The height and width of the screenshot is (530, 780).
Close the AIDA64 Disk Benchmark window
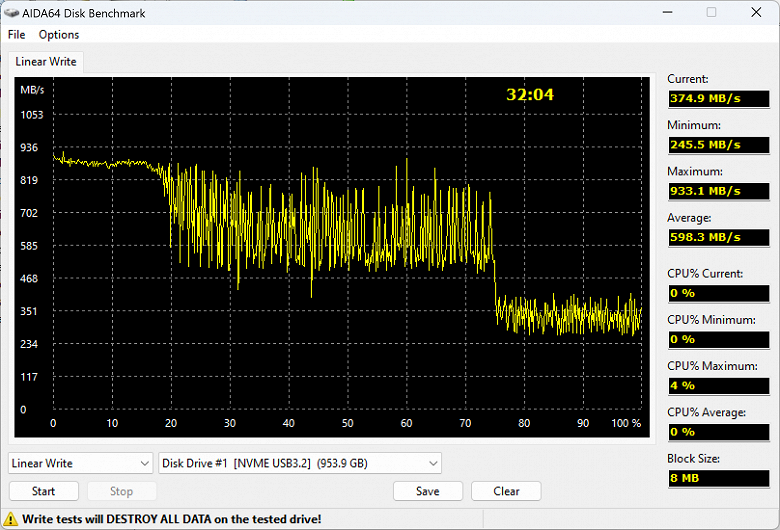pyautogui.click(x=756, y=12)
